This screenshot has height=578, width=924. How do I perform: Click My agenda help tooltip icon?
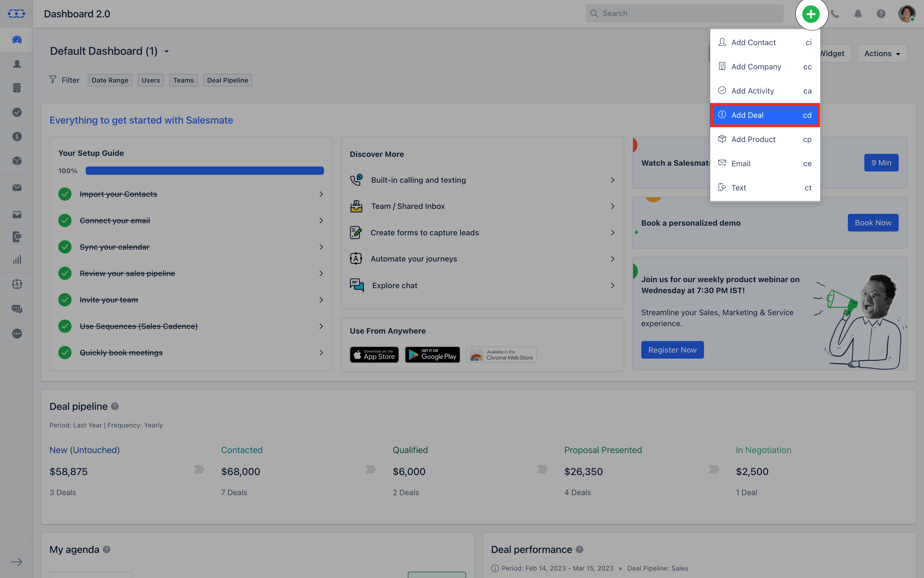pyautogui.click(x=106, y=549)
